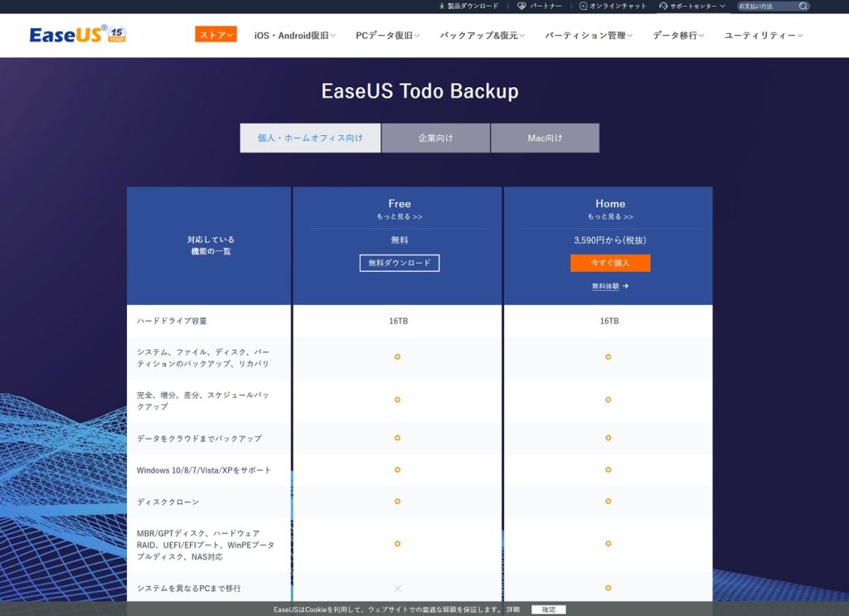
Task: Click the EaseUS Todo Backup page title
Action: [x=420, y=91]
